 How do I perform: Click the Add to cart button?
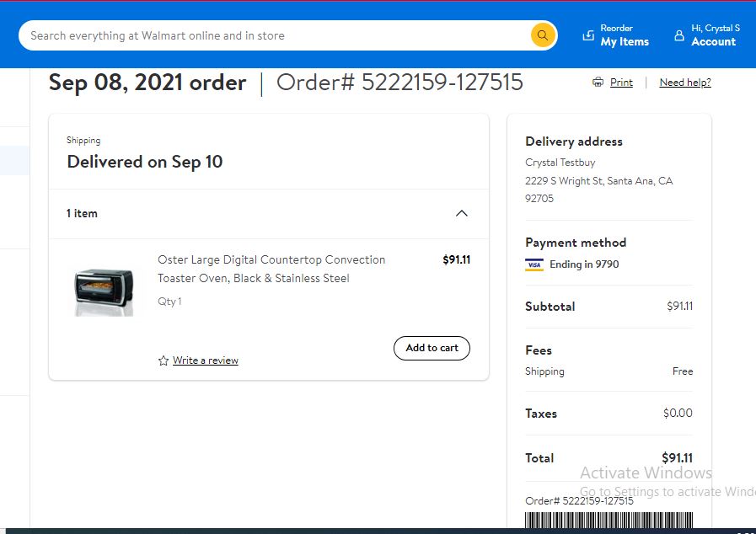432,348
